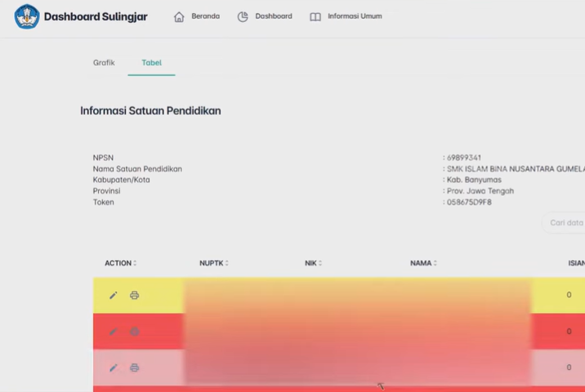Click the Dashboard Sulingjar logo emblem

coord(27,16)
